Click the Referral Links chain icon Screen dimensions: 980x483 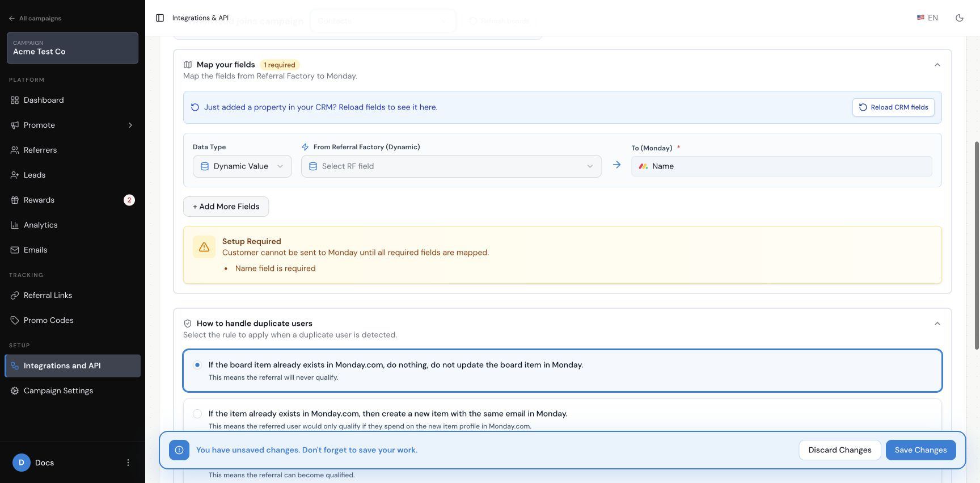[x=15, y=295]
